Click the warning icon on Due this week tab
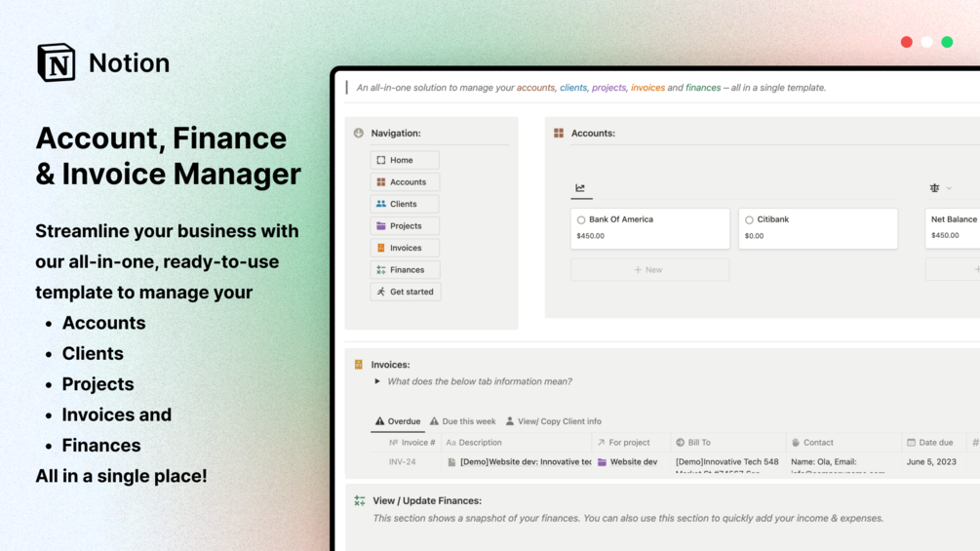This screenshot has height=551, width=980. tap(434, 421)
